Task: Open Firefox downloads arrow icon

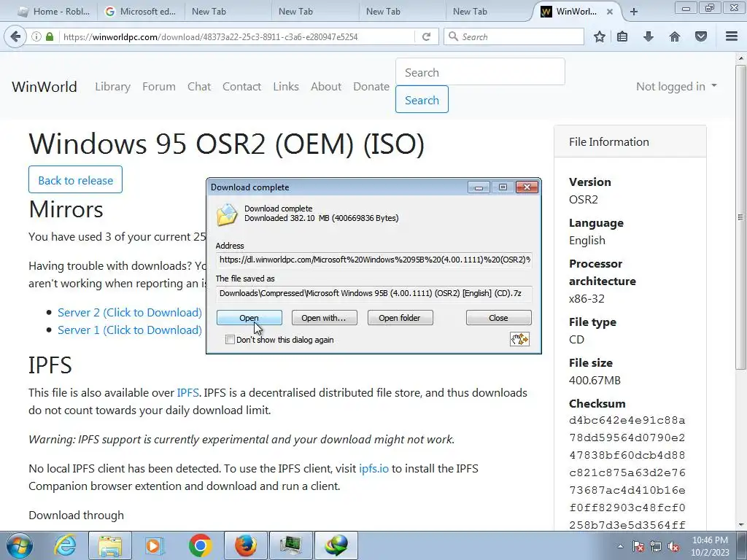Action: pos(649,36)
